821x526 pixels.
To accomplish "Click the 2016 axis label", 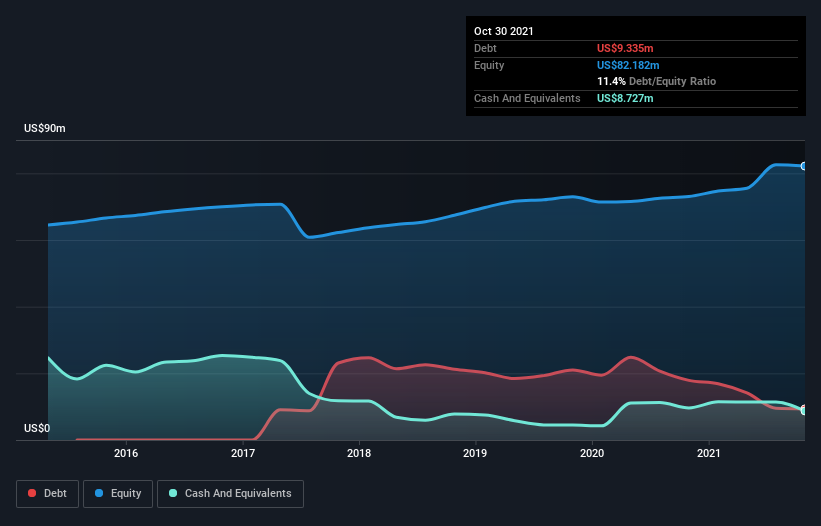I will (x=126, y=453).
